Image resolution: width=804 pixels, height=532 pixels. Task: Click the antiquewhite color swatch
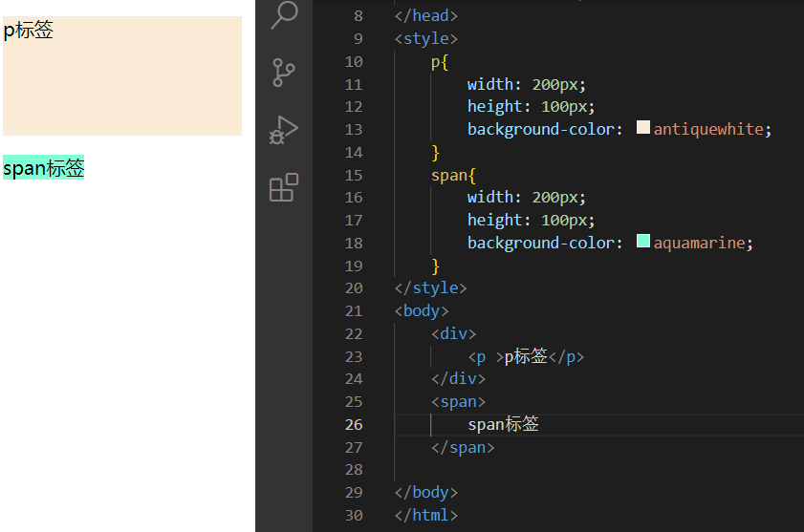(643, 128)
